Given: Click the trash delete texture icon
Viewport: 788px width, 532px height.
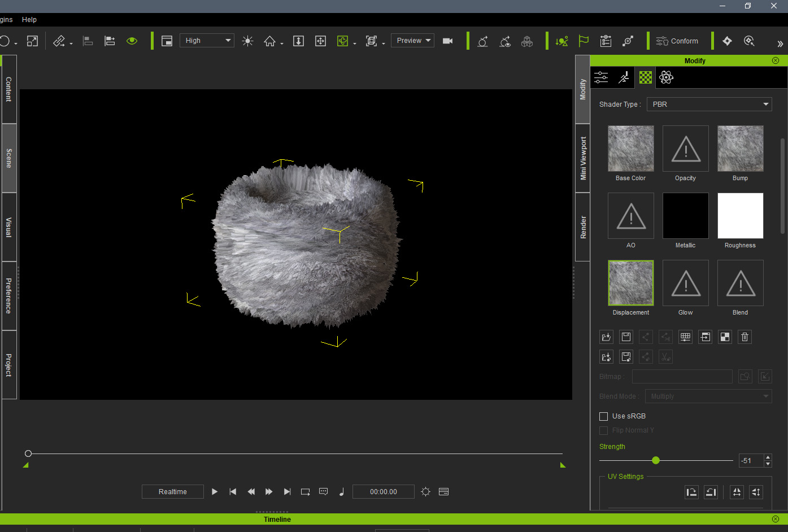Looking at the screenshot, I should point(745,337).
